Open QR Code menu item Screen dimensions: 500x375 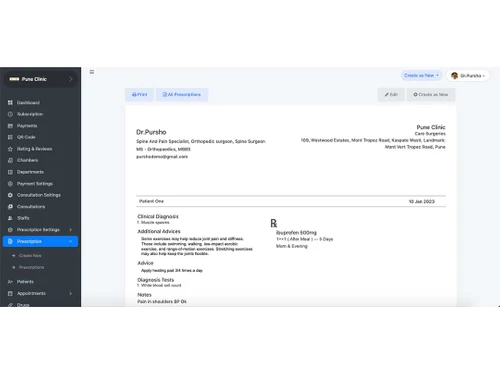coord(26,137)
